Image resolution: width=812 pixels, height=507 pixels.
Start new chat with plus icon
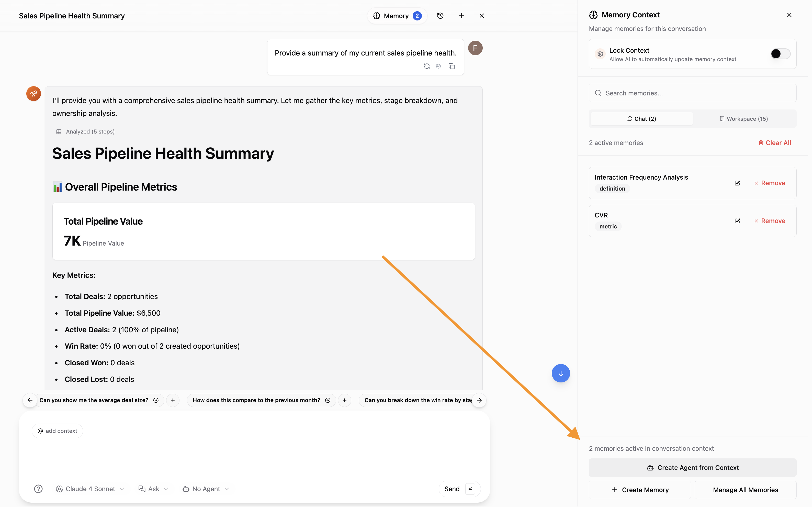click(x=461, y=16)
